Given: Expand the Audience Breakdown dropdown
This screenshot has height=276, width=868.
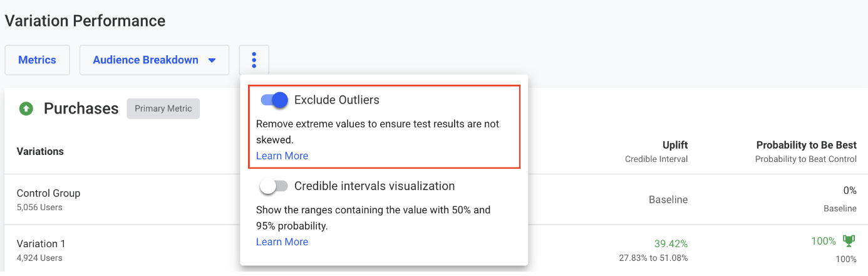Looking at the screenshot, I should pos(154,60).
